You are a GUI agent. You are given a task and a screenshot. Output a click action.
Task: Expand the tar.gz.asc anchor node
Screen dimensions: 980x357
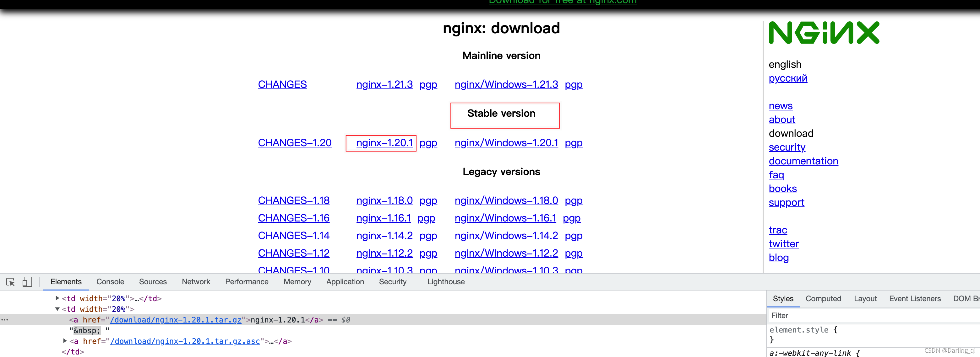tap(65, 341)
